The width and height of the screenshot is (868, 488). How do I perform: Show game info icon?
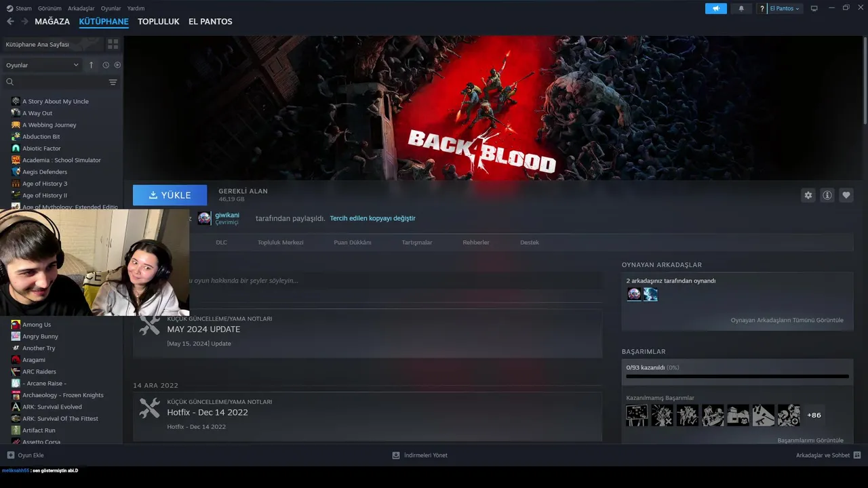point(827,195)
